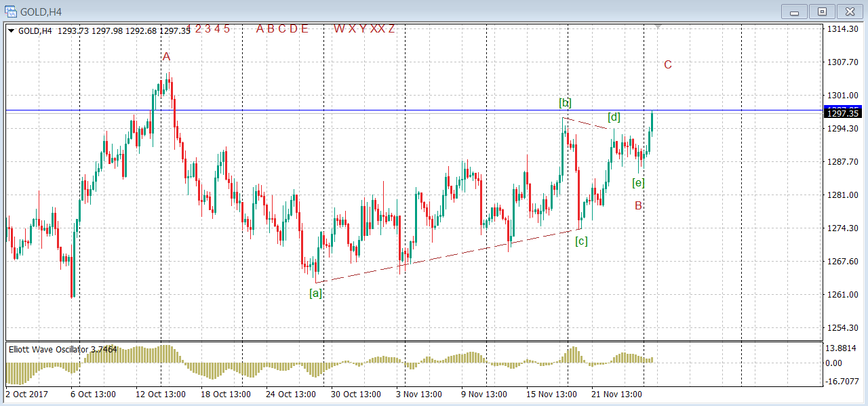The width and height of the screenshot is (868, 406).
Task: Click the '30 Oct 13:00' time label
Action: (x=355, y=394)
